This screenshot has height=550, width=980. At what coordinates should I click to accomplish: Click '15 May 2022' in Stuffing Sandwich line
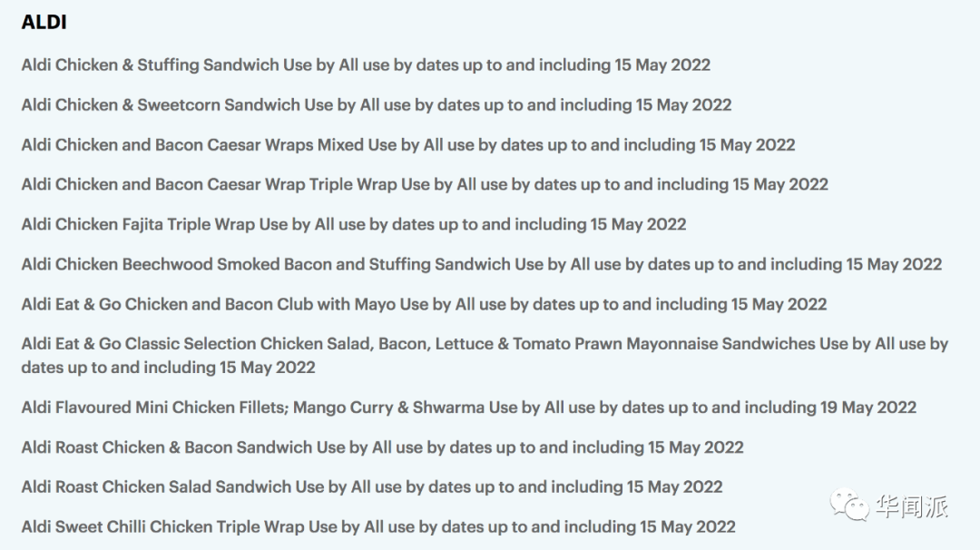click(662, 65)
